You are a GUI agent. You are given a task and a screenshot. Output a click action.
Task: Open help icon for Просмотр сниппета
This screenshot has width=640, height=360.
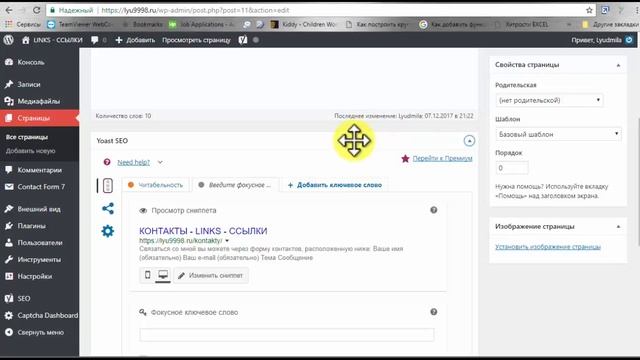[433, 210]
